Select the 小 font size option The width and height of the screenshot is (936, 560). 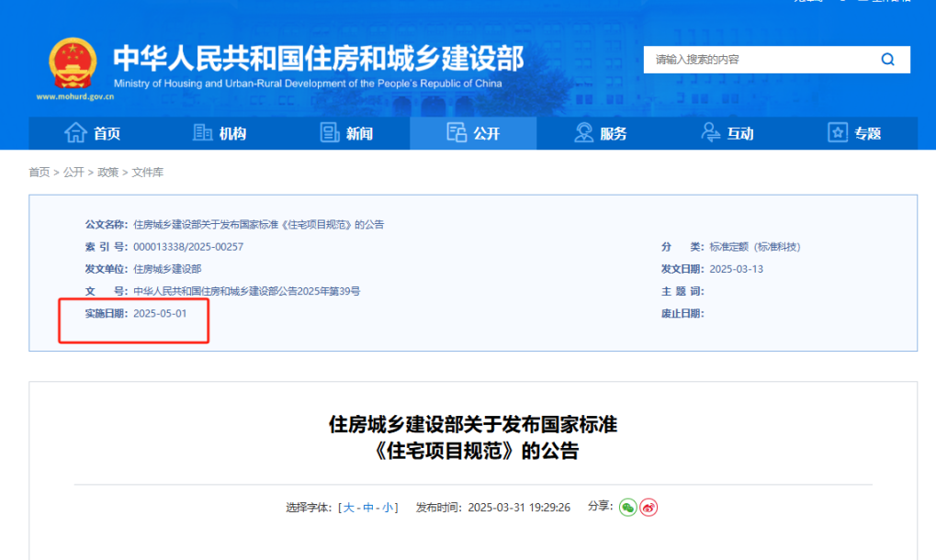[388, 508]
